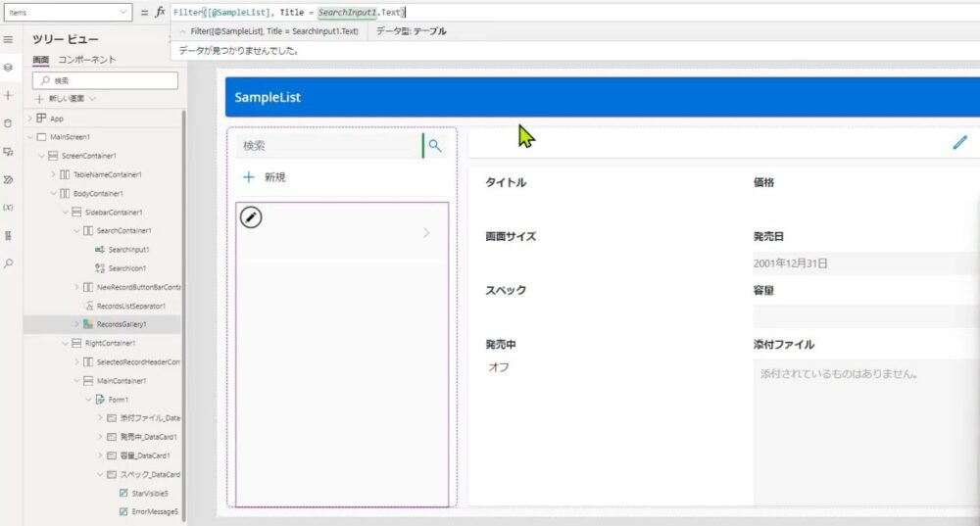Open the Search magnifier icon in left rail

coord(8,263)
